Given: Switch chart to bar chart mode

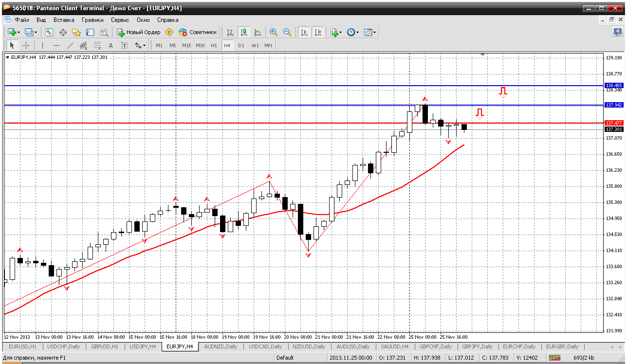Looking at the screenshot, I should click(x=230, y=32).
